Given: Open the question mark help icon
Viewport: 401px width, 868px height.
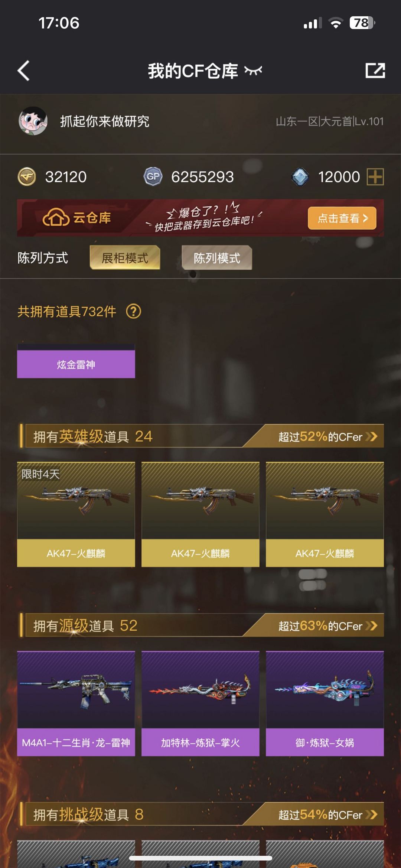Looking at the screenshot, I should tap(134, 311).
